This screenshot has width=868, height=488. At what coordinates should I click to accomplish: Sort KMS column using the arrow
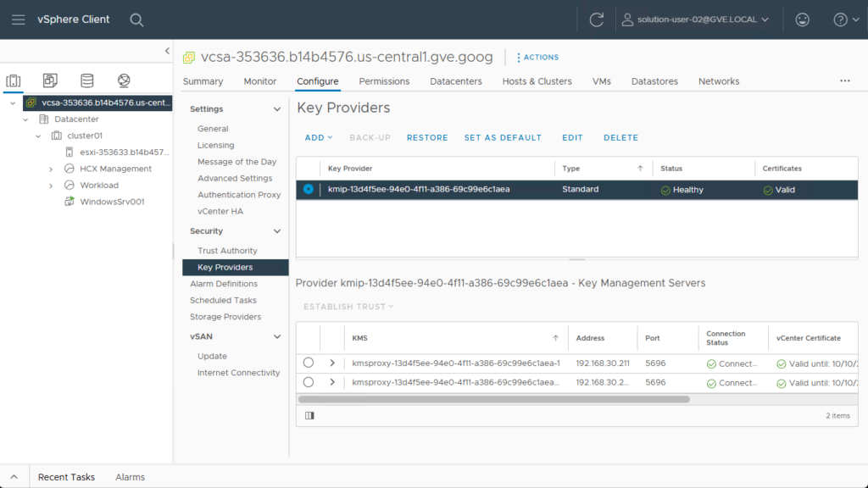555,338
